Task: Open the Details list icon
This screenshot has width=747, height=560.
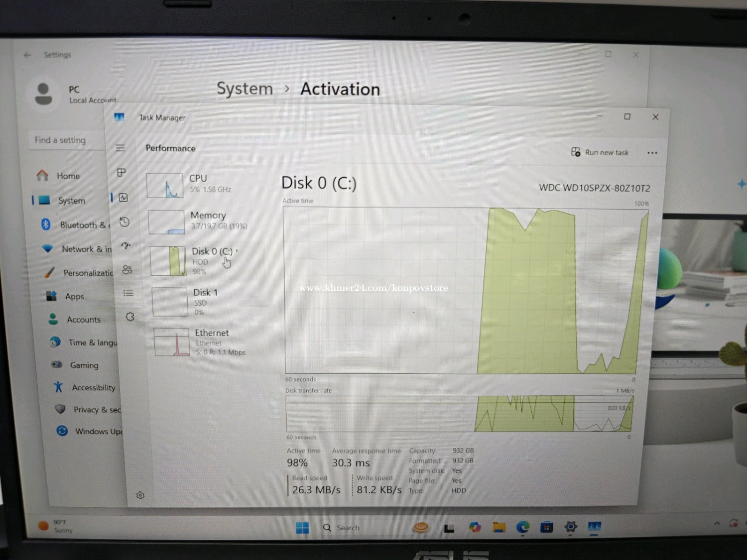Action: tap(128, 293)
